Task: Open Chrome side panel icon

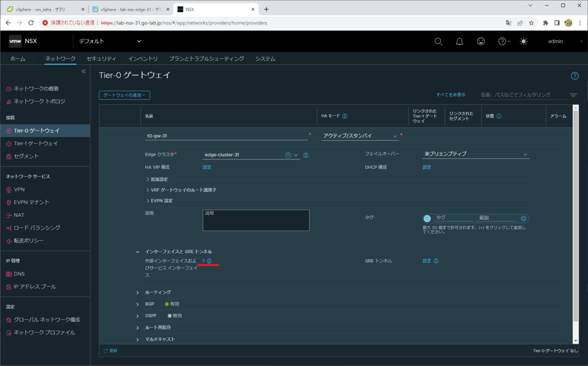Action: point(557,23)
